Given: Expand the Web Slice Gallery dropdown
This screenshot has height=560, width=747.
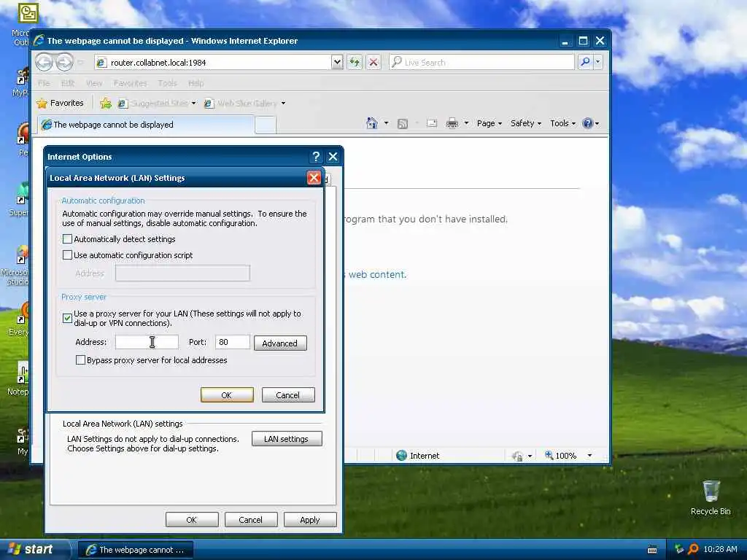Looking at the screenshot, I should [x=284, y=104].
